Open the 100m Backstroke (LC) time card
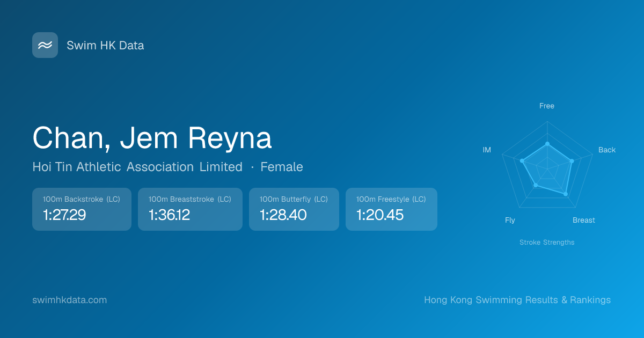Viewport: 644px width, 338px height. point(82,209)
